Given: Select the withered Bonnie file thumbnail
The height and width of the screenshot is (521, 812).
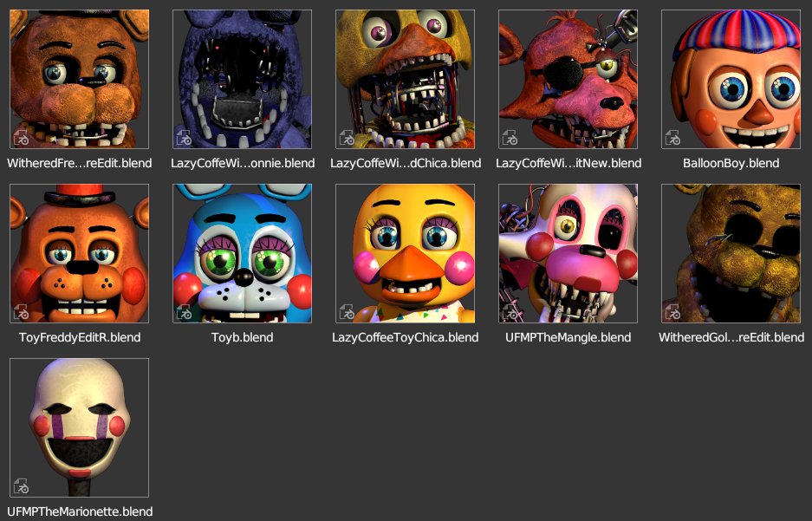Looking at the screenshot, I should click(x=243, y=79).
